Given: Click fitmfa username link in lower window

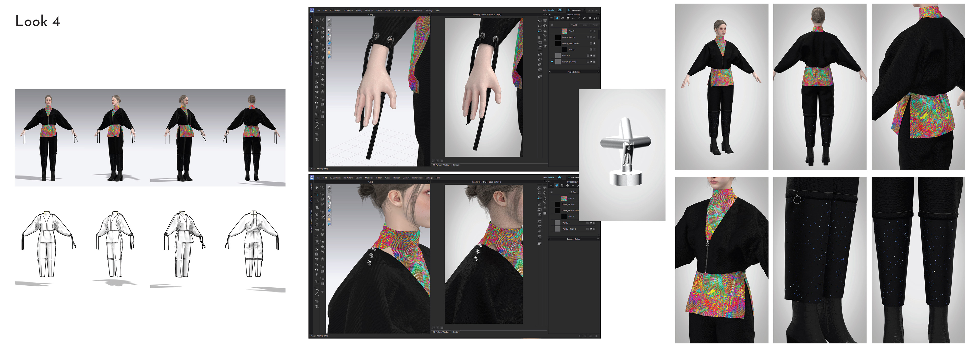Looking at the screenshot, I should pyautogui.click(x=551, y=178).
